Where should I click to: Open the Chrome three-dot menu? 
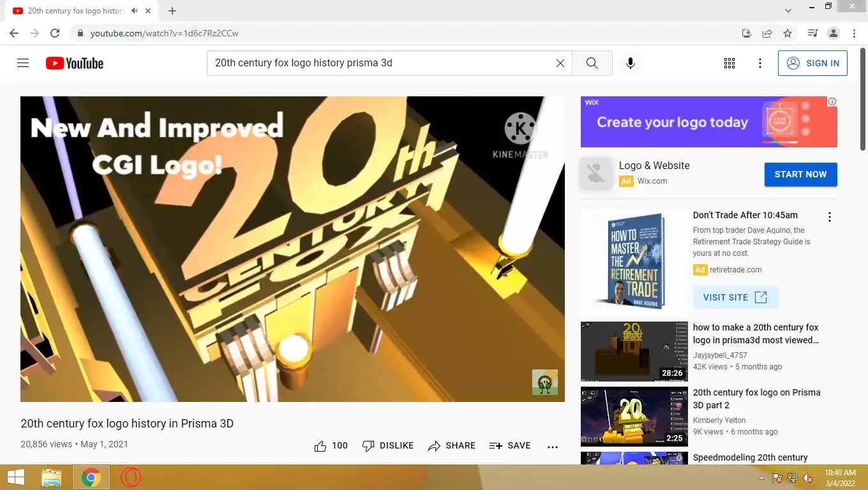(854, 33)
